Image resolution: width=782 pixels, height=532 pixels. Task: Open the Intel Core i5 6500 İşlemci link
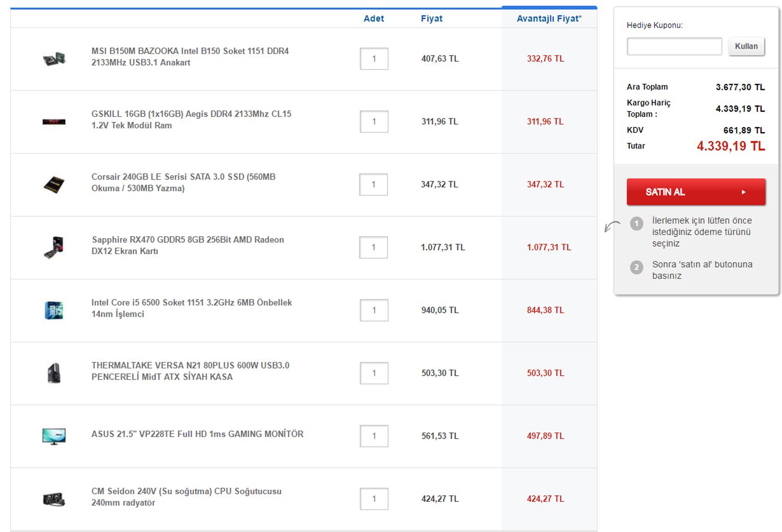191,308
